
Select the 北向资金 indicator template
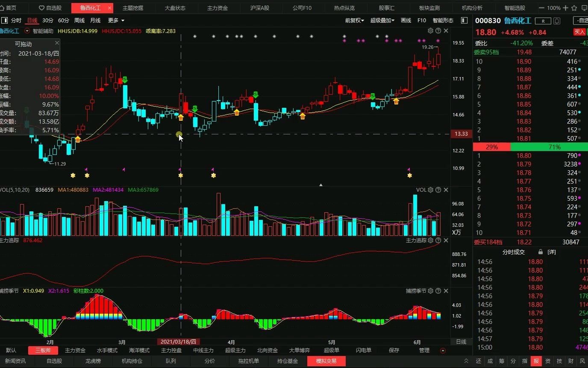click(x=268, y=350)
